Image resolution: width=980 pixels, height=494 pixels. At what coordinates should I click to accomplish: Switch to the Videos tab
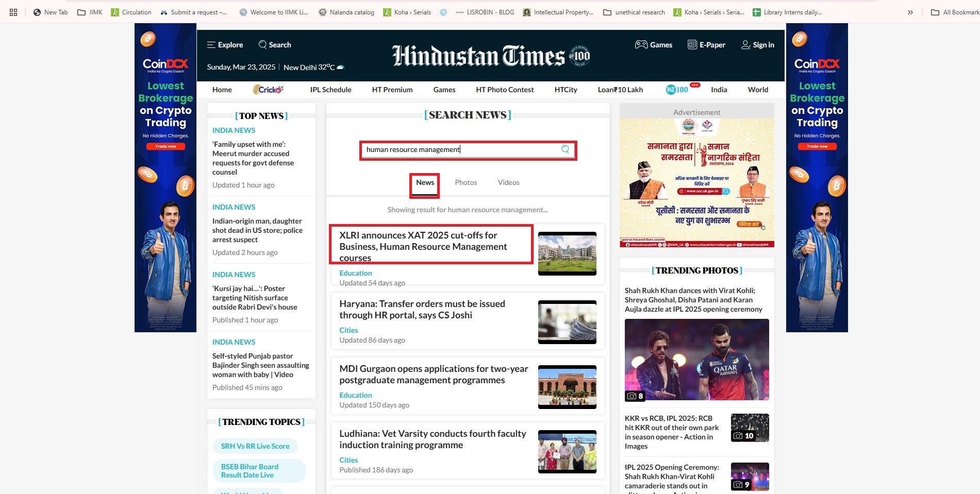click(508, 182)
